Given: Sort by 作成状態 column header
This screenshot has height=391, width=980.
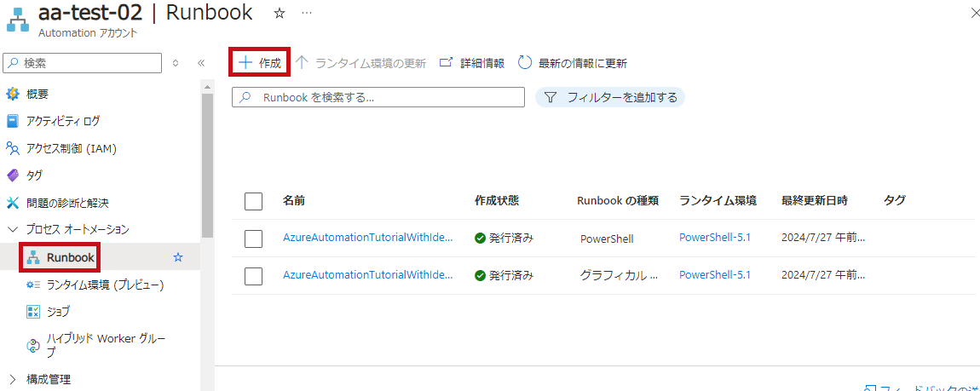Looking at the screenshot, I should pyautogui.click(x=497, y=200).
